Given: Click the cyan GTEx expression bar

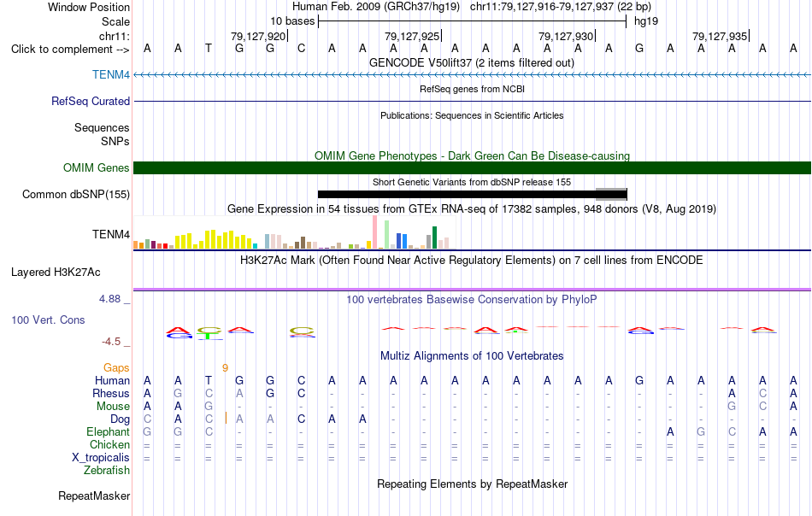Looking at the screenshot, I should tap(255, 246).
